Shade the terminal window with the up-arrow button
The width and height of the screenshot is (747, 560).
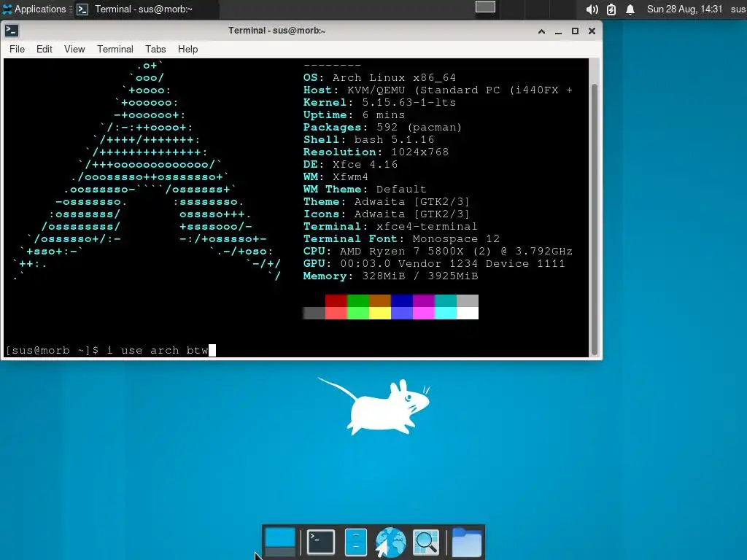click(x=542, y=31)
